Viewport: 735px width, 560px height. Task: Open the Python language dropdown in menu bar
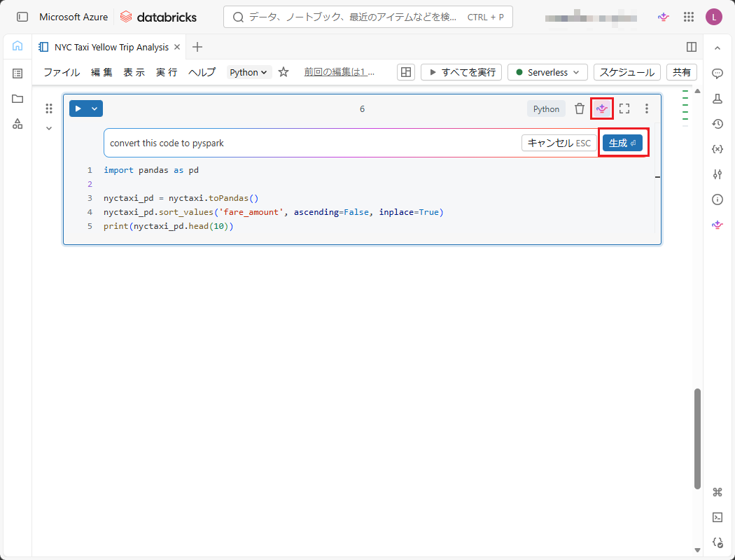[x=249, y=72]
